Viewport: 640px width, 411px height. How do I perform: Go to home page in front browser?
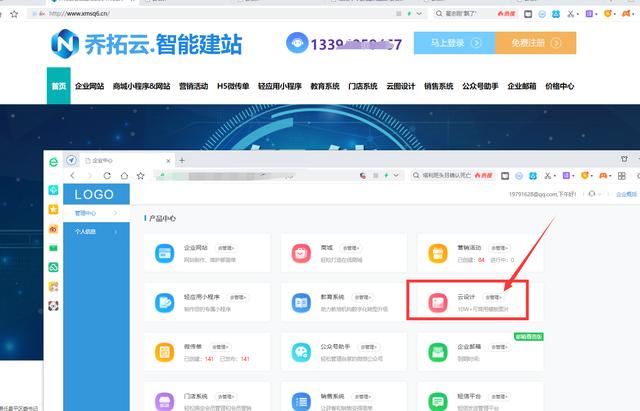click(x=124, y=176)
